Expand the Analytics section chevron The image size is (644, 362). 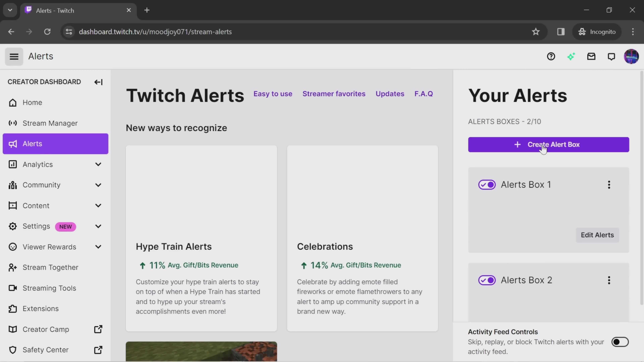click(98, 164)
